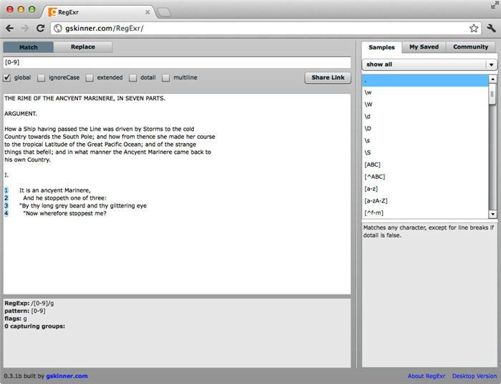Uncheck the global flag checkbox
501x384 pixels.
click(7, 78)
